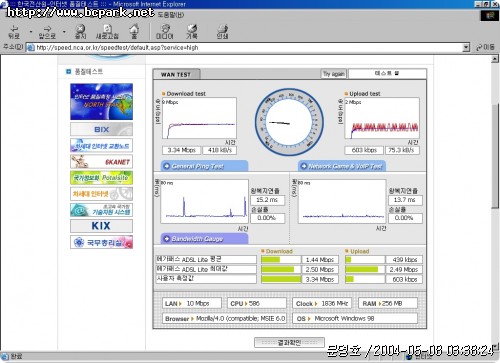Open the Media toolbar icon
Screen dimensions: 500x363
[x=165, y=32]
